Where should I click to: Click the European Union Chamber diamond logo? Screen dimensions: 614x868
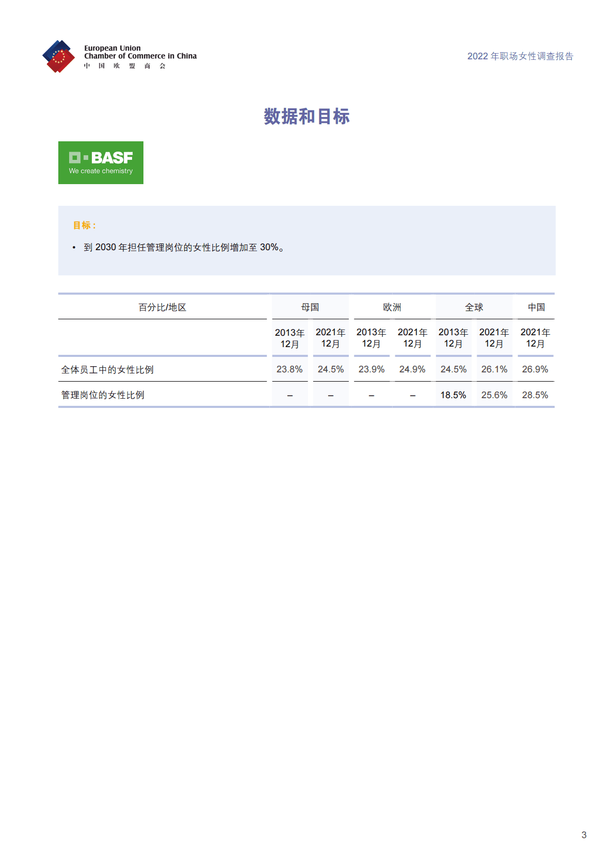[x=58, y=57]
